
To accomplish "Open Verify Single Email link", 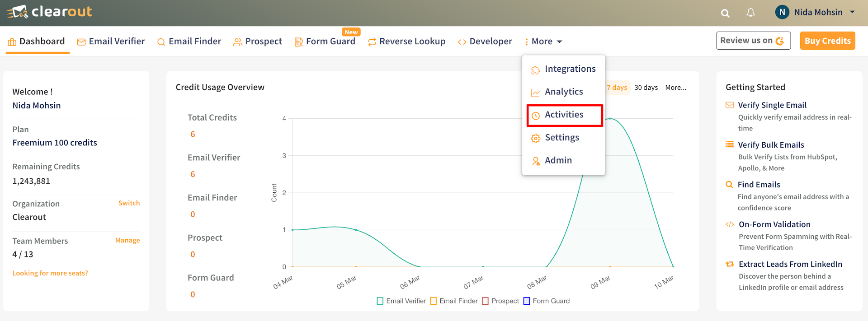I will pyautogui.click(x=772, y=105).
